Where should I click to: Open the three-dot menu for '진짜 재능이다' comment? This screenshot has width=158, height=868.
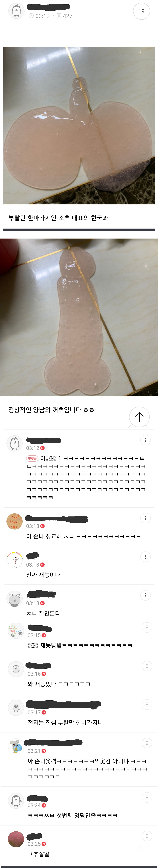[x=145, y=557]
